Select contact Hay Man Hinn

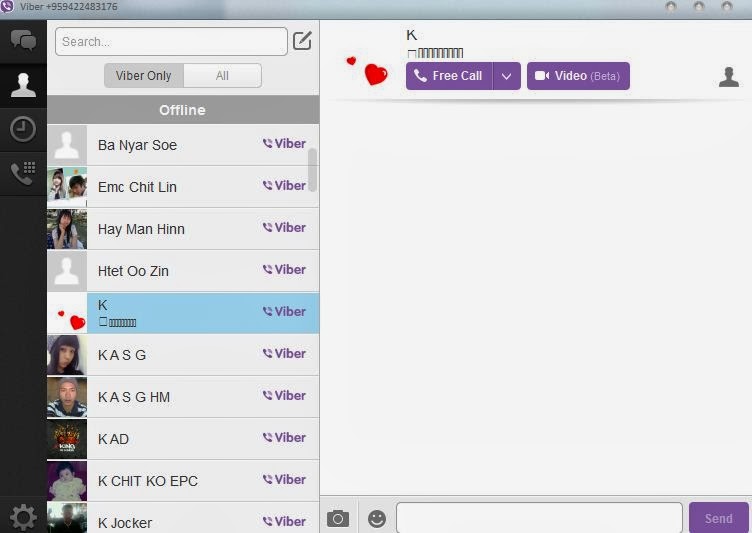[x=183, y=229]
